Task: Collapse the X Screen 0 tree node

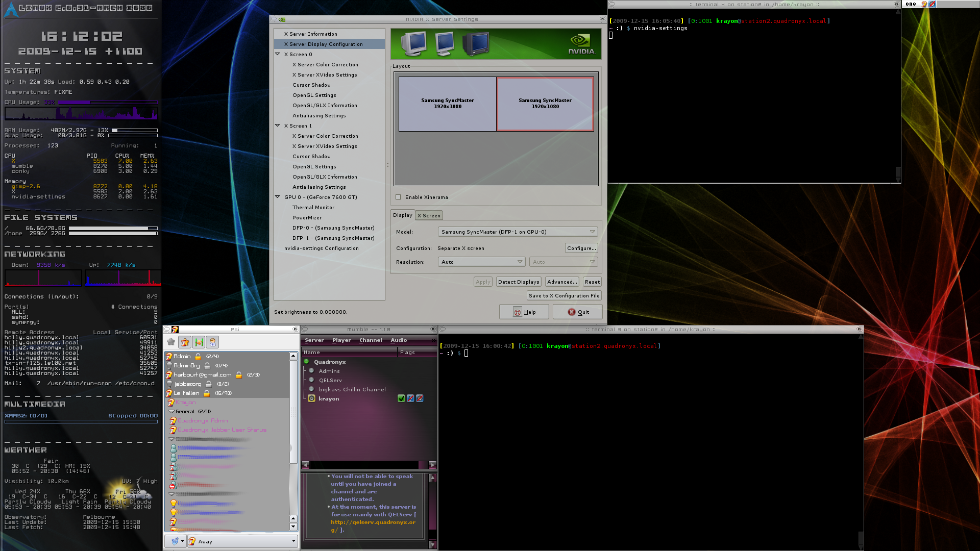Action: (x=278, y=54)
